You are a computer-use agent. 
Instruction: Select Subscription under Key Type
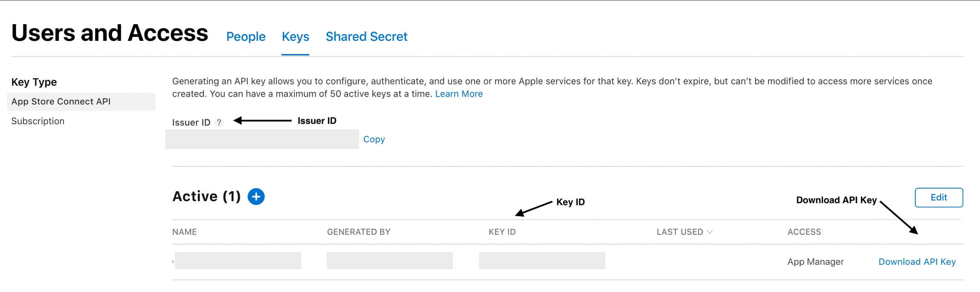click(x=37, y=121)
